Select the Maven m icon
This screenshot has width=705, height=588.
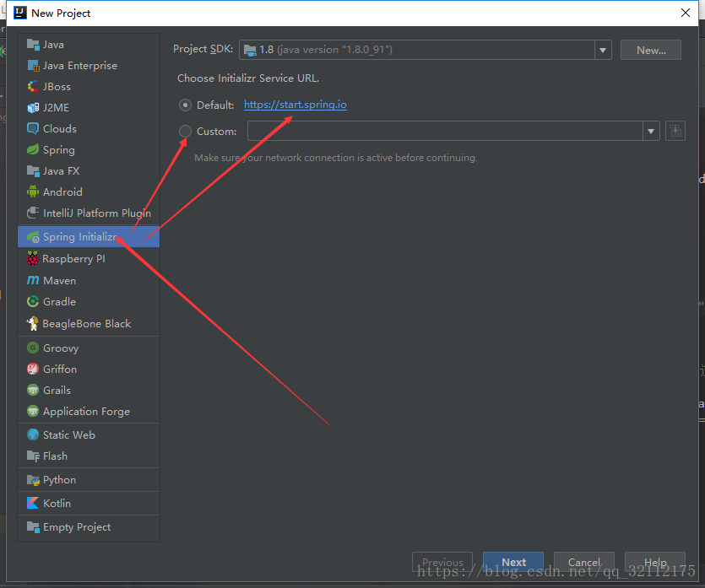(x=33, y=280)
